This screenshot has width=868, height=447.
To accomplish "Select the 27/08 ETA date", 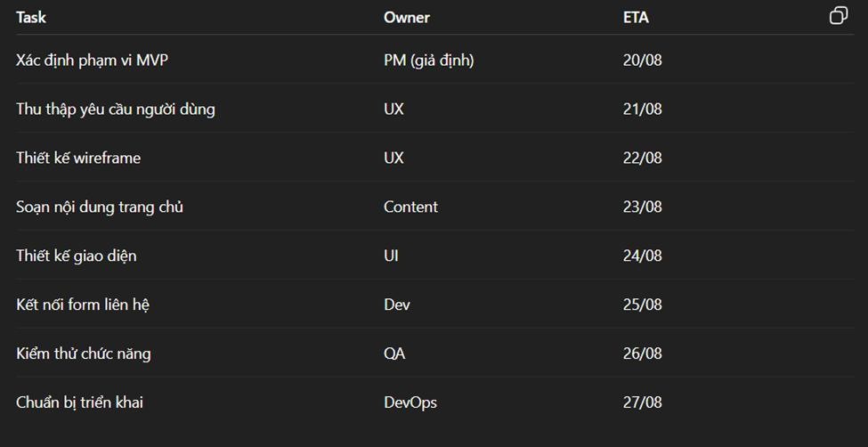I will 643,402.
